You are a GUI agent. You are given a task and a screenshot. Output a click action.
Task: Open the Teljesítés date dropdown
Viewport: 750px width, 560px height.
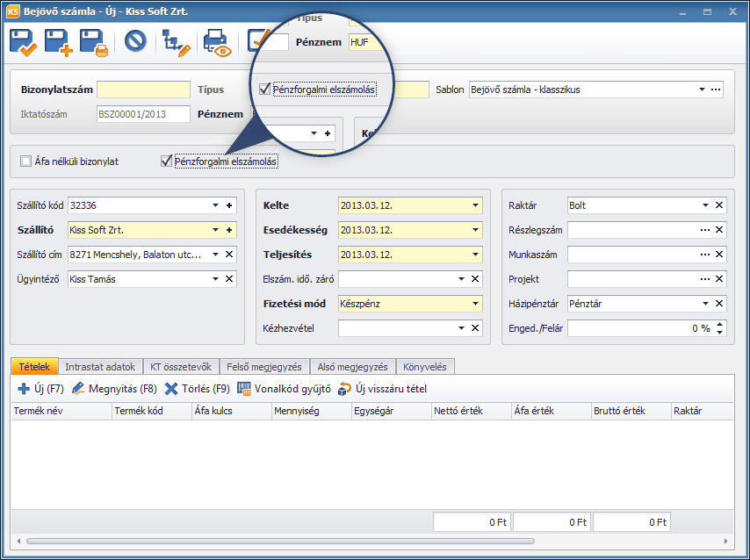pyautogui.click(x=475, y=255)
